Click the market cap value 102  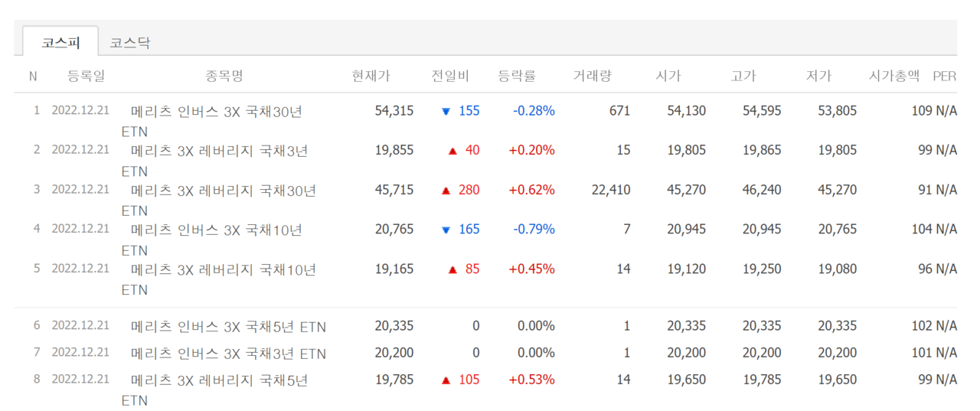922,326
